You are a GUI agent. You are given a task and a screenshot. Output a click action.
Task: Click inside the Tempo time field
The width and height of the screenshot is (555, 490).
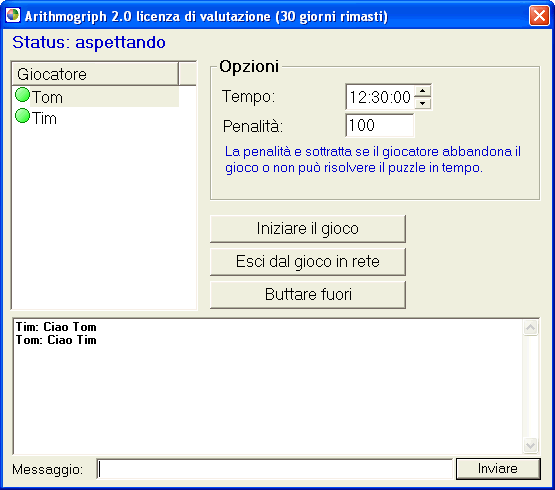click(x=380, y=97)
